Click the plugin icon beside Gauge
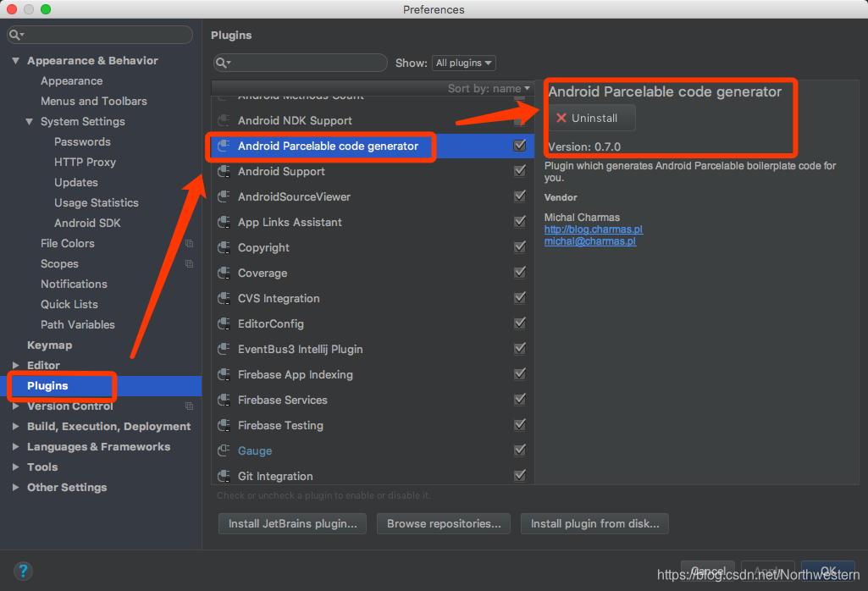This screenshot has width=868, height=591. point(224,451)
